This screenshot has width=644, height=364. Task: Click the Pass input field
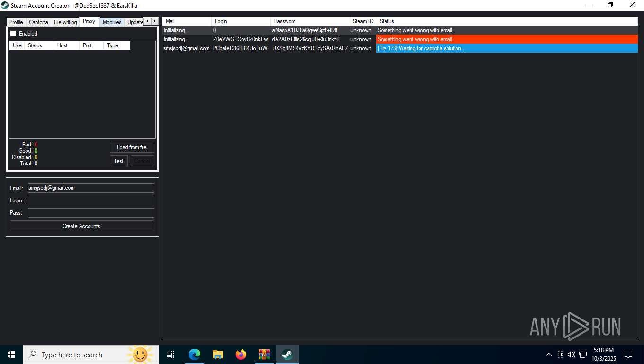click(x=91, y=213)
